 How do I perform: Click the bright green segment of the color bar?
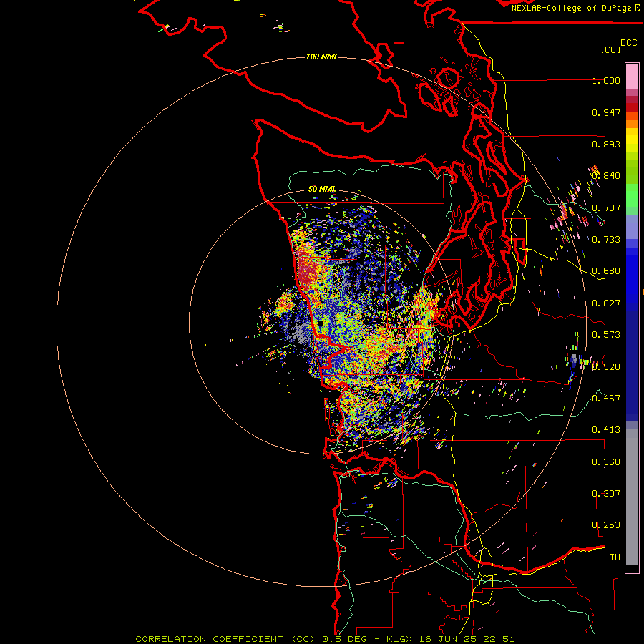(x=632, y=195)
